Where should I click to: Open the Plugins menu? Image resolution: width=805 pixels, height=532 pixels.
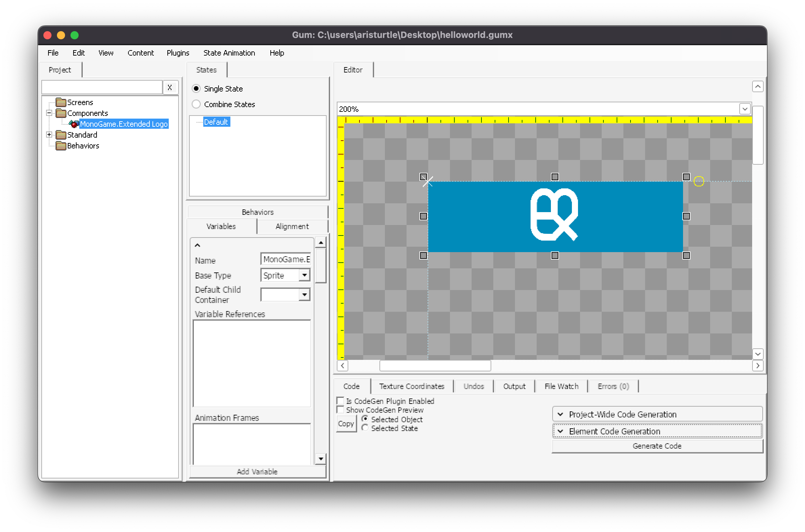tap(178, 53)
